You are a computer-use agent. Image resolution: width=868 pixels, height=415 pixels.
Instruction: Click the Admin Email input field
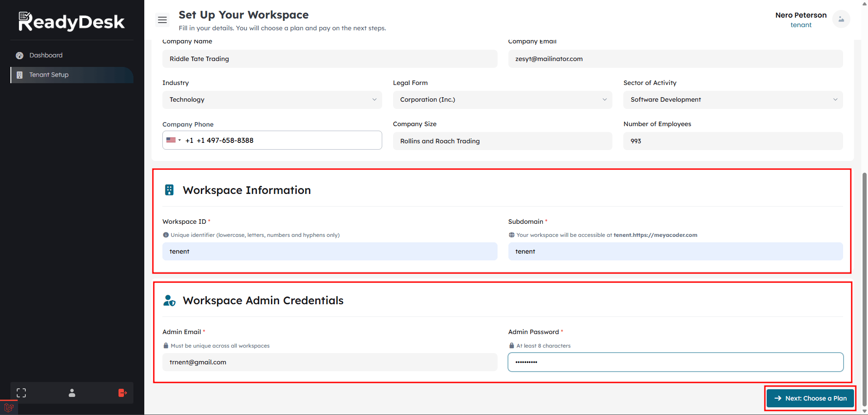coord(329,362)
